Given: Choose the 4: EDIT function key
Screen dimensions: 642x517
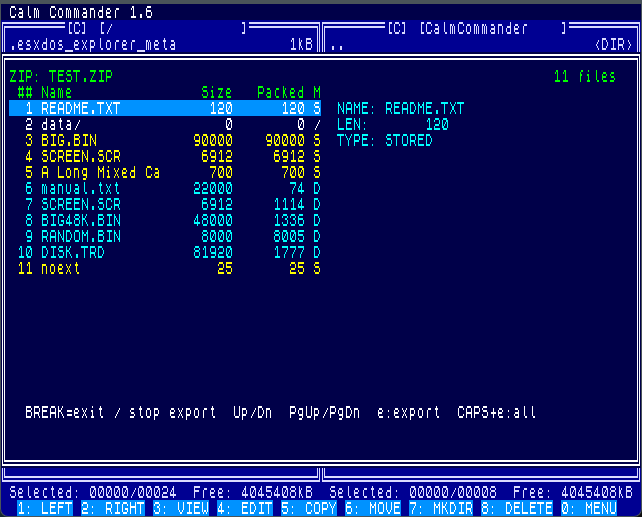Looking at the screenshot, I should point(245,508).
